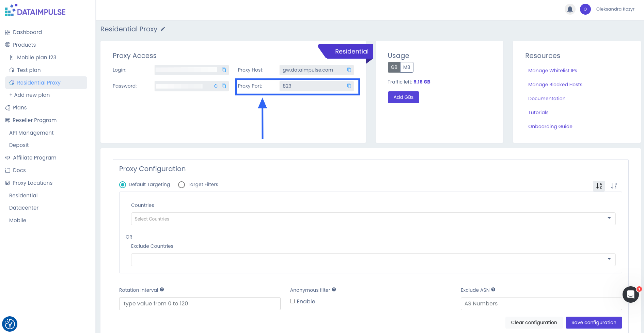This screenshot has height=333, width=644.
Task: Open Dashboard in the sidebar
Action: pos(27,32)
